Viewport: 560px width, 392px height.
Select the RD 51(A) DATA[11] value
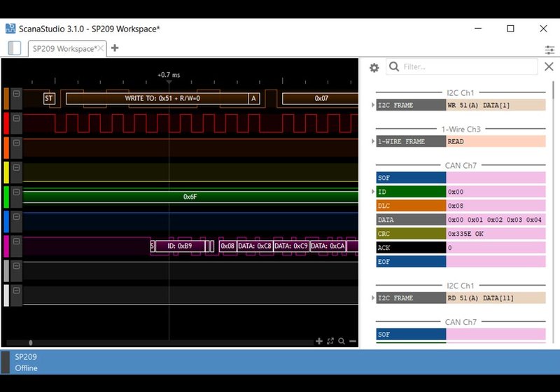(496, 297)
